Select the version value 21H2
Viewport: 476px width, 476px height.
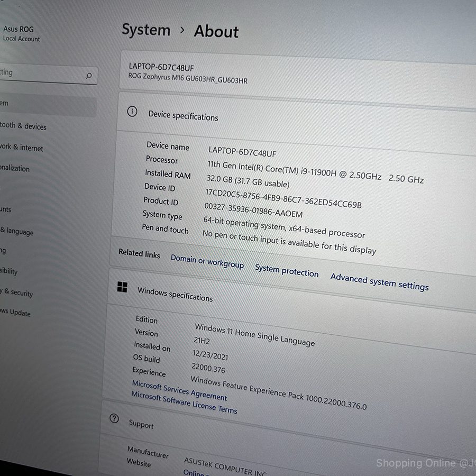point(202,340)
